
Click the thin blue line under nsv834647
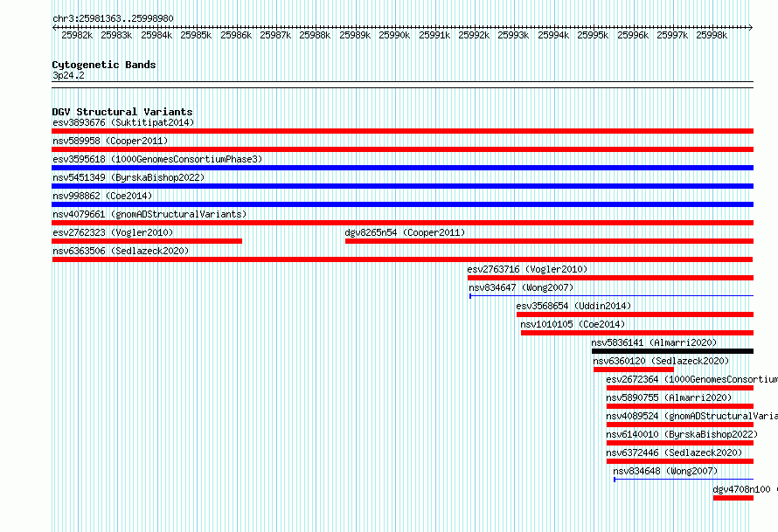coord(611,296)
